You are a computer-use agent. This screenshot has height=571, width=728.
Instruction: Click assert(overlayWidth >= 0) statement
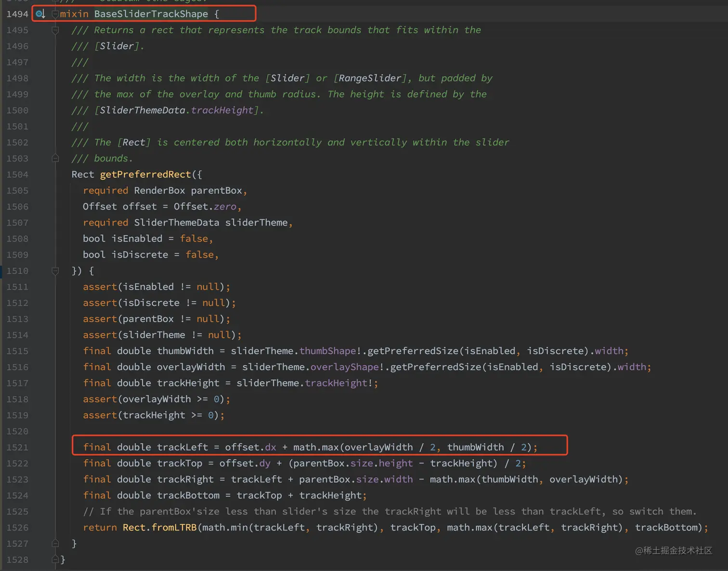[x=156, y=399]
